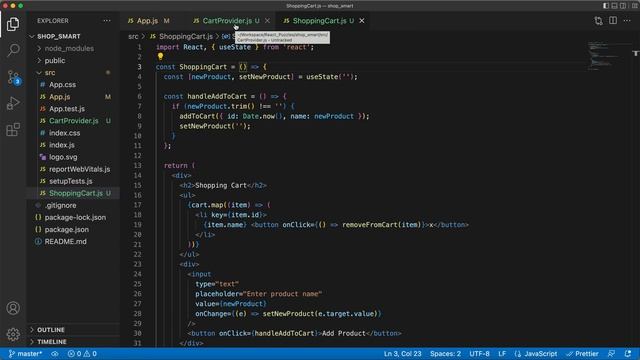The height and width of the screenshot is (360, 640).
Task: Open package.json file
Action: 67,229
